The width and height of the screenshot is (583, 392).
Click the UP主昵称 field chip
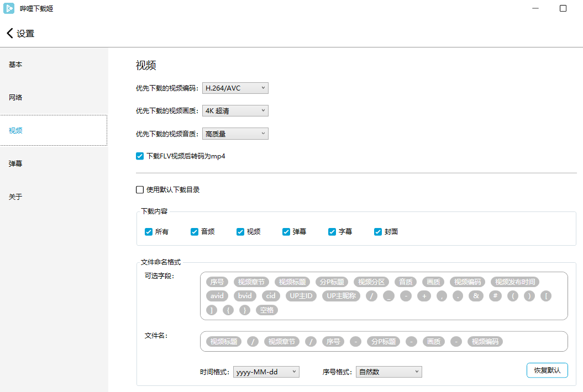pyautogui.click(x=341, y=296)
